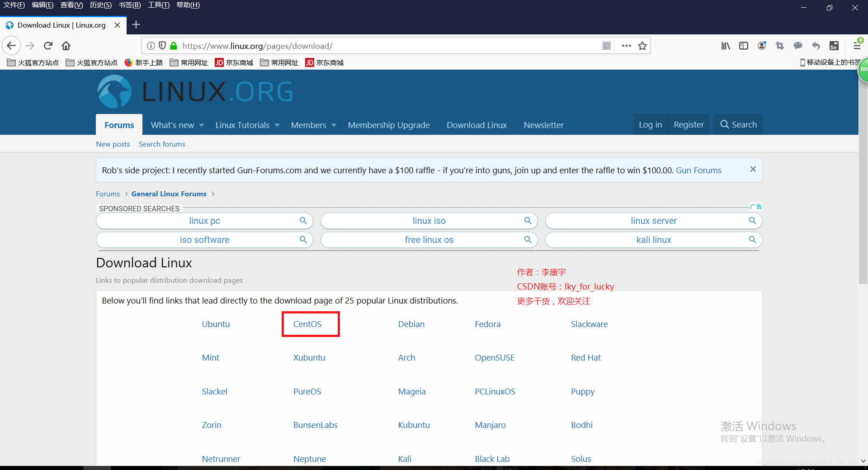Open the Firefox hamburger menu
The width and height of the screenshot is (868, 470).
857,46
